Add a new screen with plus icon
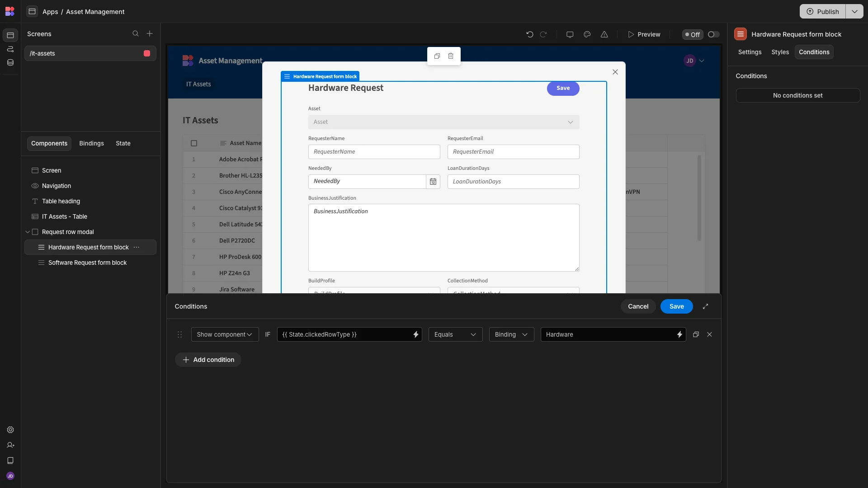Image resolution: width=868 pixels, height=488 pixels. coord(150,34)
